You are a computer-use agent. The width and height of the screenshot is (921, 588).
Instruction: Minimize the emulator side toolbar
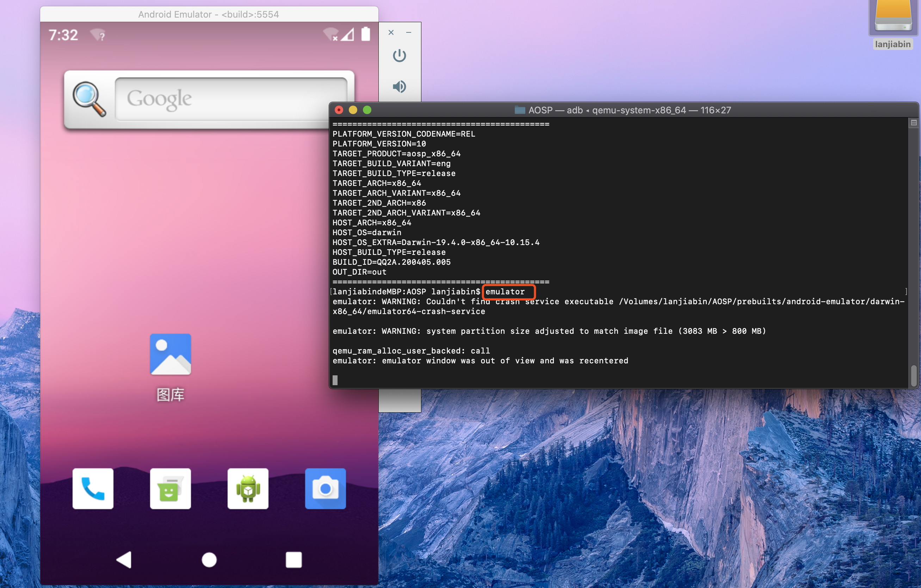click(409, 32)
